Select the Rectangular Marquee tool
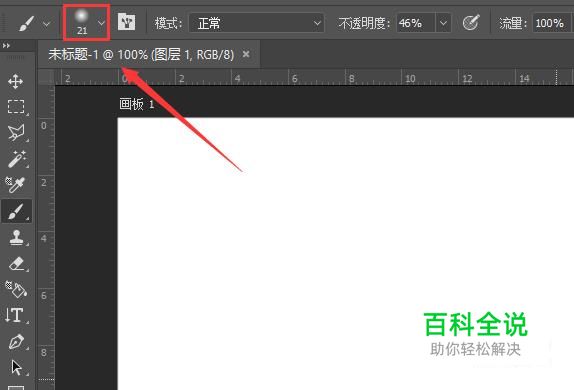Screen dimensions: 574x390 point(16,107)
